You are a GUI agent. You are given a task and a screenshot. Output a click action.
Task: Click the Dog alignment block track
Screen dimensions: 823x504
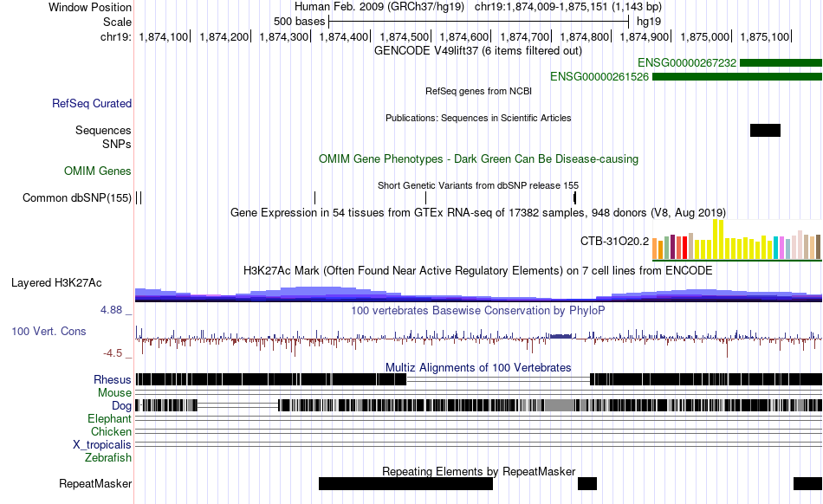click(478, 405)
